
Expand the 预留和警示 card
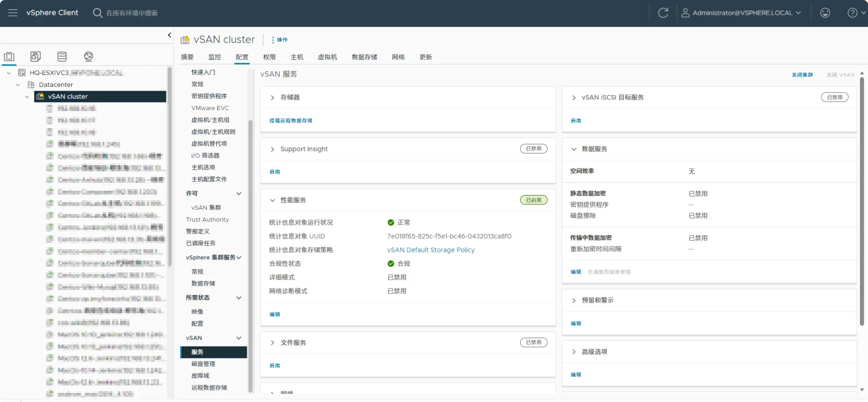(x=574, y=300)
